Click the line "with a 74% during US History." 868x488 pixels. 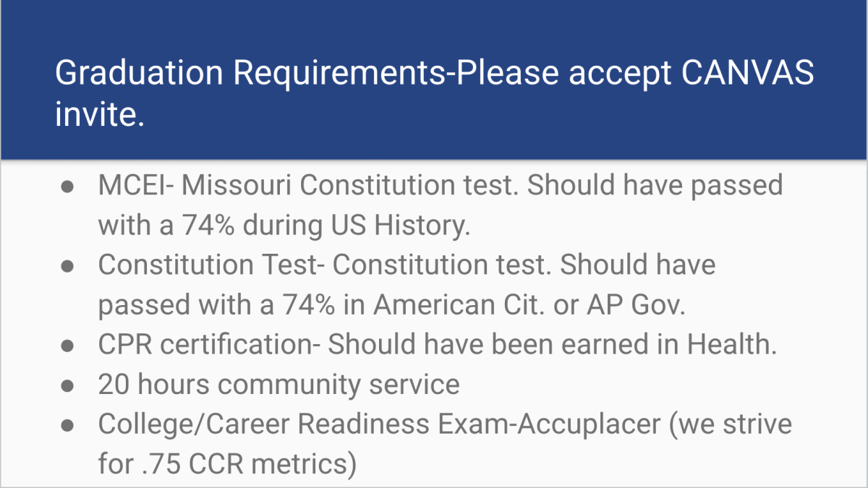click(x=284, y=226)
